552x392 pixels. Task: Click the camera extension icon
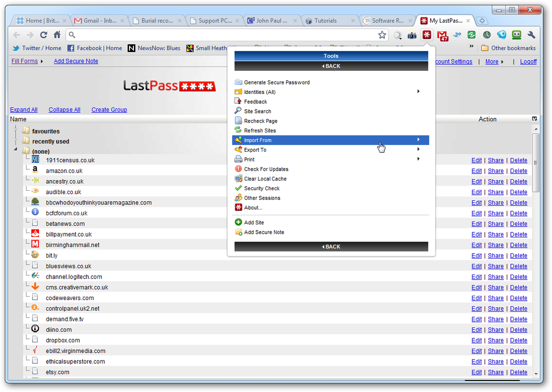click(x=411, y=35)
